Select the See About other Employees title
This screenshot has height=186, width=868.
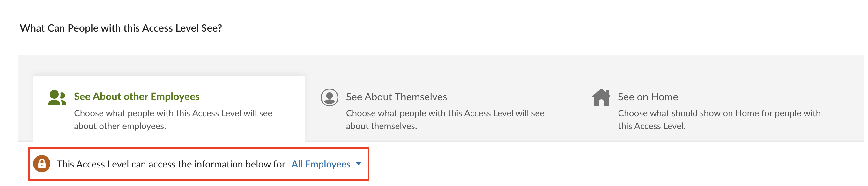click(x=137, y=97)
